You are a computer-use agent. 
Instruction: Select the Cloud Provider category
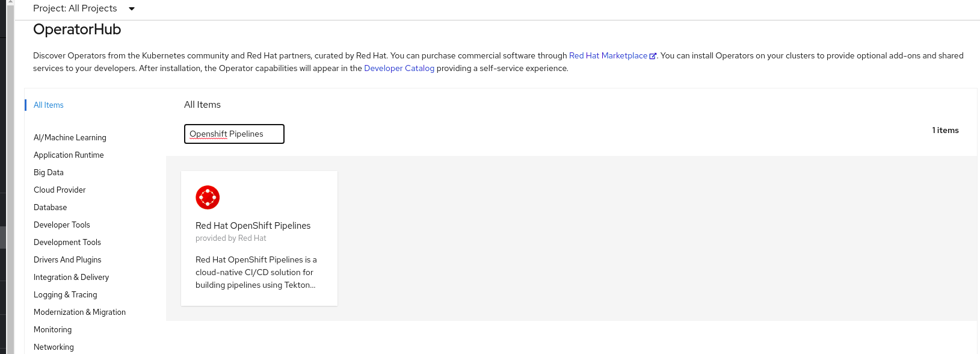60,190
